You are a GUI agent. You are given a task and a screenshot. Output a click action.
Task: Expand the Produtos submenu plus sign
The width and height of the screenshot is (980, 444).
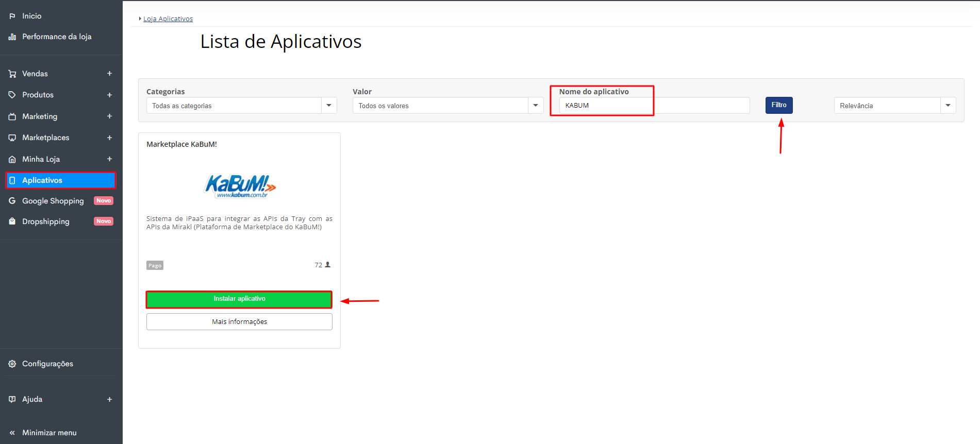[109, 95]
